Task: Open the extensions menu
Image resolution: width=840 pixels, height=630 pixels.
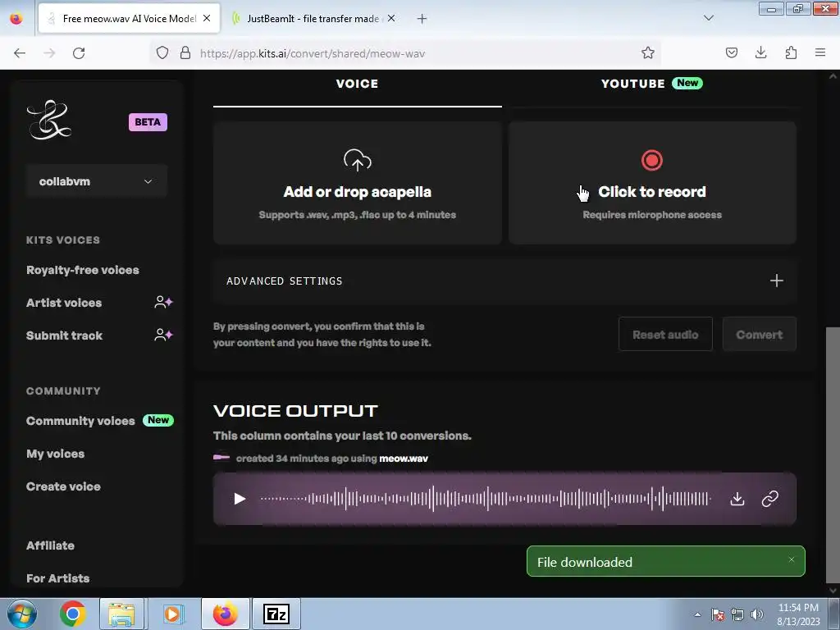Action: click(x=791, y=53)
